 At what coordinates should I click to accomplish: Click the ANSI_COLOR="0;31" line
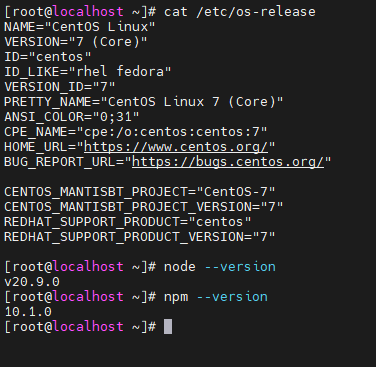tap(72, 117)
